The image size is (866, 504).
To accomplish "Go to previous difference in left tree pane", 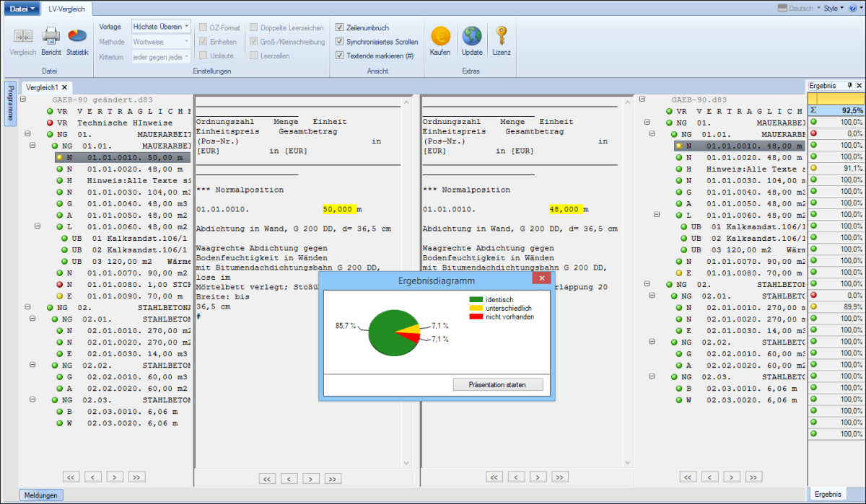I will (x=93, y=477).
